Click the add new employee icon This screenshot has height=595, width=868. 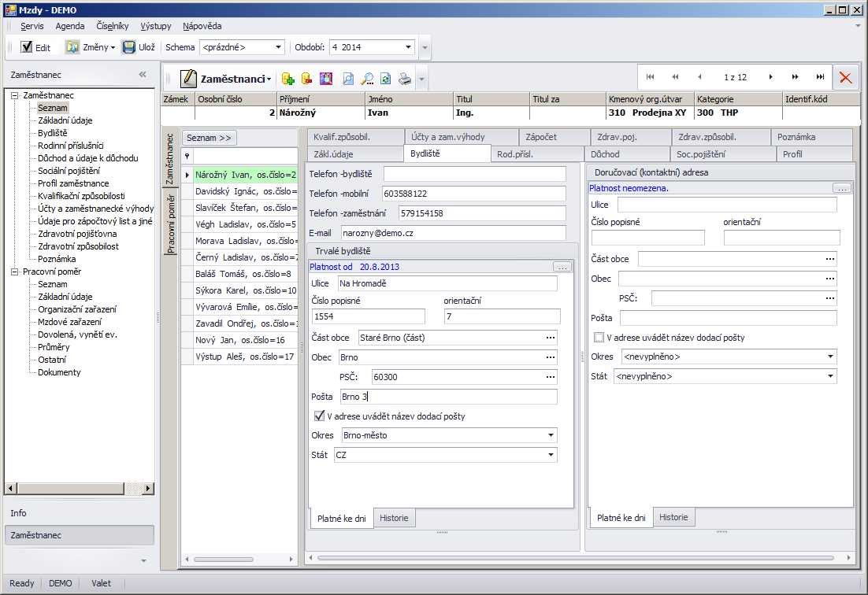(287, 79)
